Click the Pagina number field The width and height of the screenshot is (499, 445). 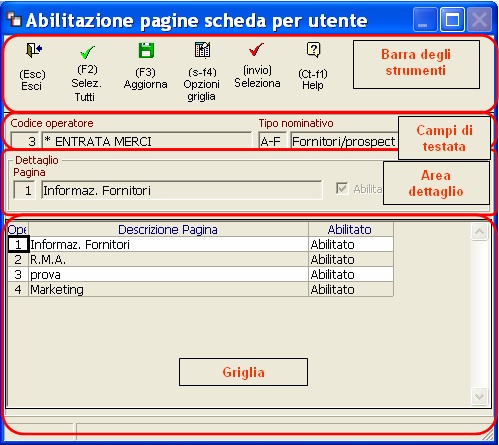[25, 190]
